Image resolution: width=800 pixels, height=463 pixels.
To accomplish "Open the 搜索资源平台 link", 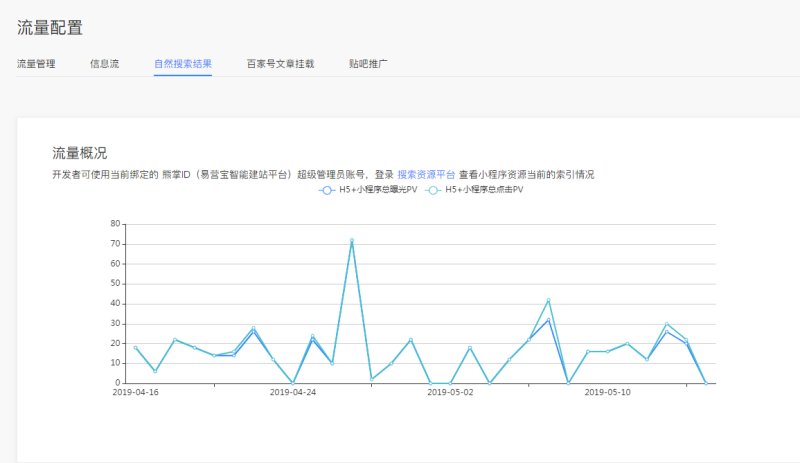I will pos(426,174).
